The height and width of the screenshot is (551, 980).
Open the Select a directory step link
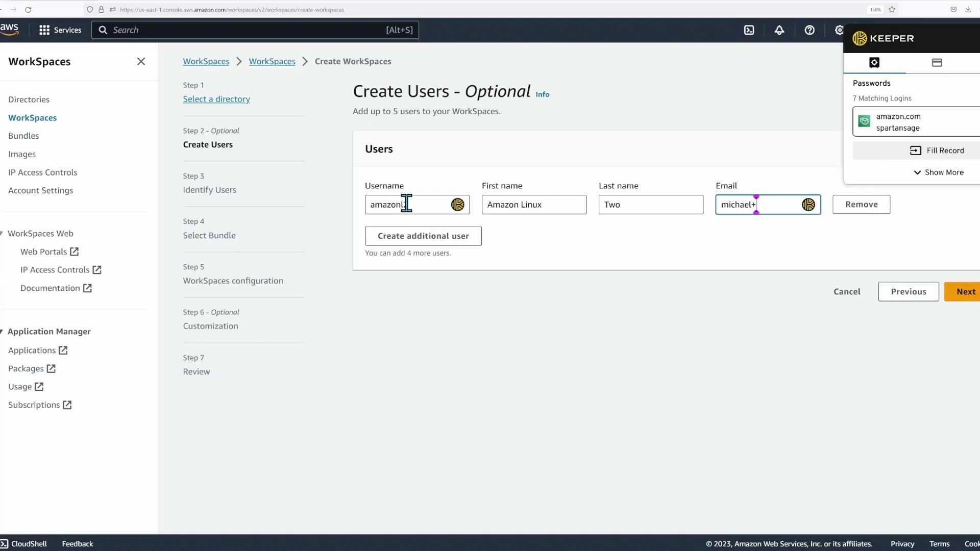(x=216, y=99)
